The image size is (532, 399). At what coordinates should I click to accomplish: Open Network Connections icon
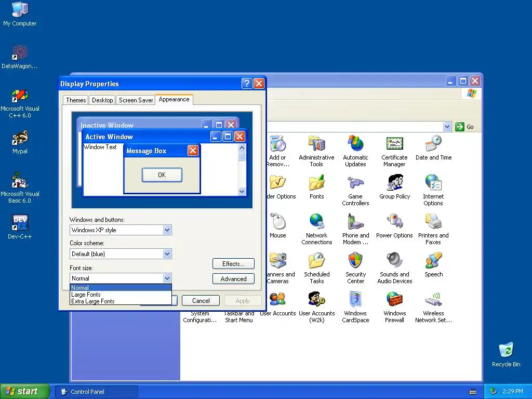316,229
